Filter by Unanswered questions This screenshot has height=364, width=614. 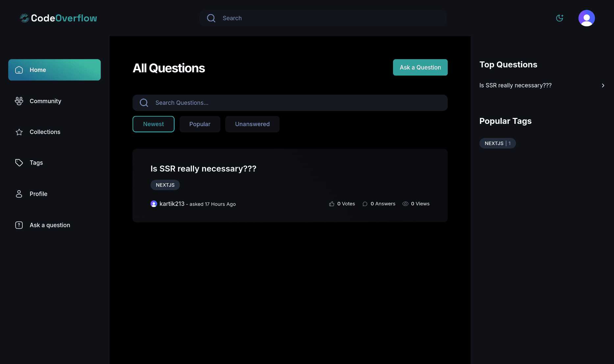(252, 124)
